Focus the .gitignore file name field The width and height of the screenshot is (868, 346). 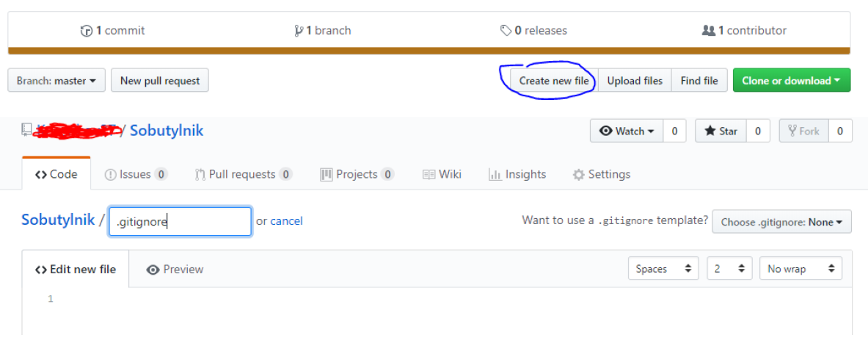180,221
